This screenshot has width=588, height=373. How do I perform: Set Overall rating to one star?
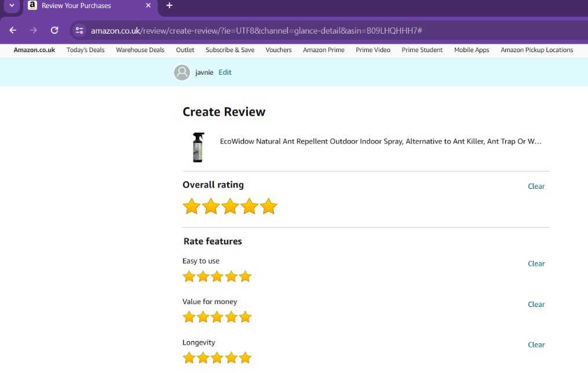192,206
